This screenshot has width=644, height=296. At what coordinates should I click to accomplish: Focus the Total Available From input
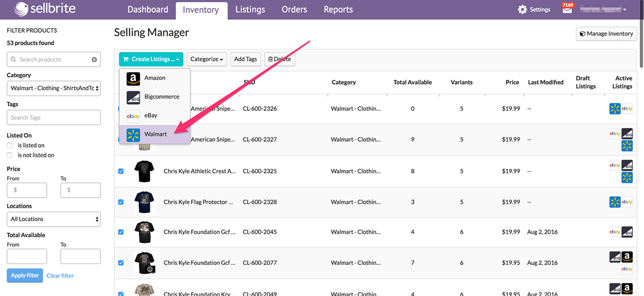tap(27, 256)
